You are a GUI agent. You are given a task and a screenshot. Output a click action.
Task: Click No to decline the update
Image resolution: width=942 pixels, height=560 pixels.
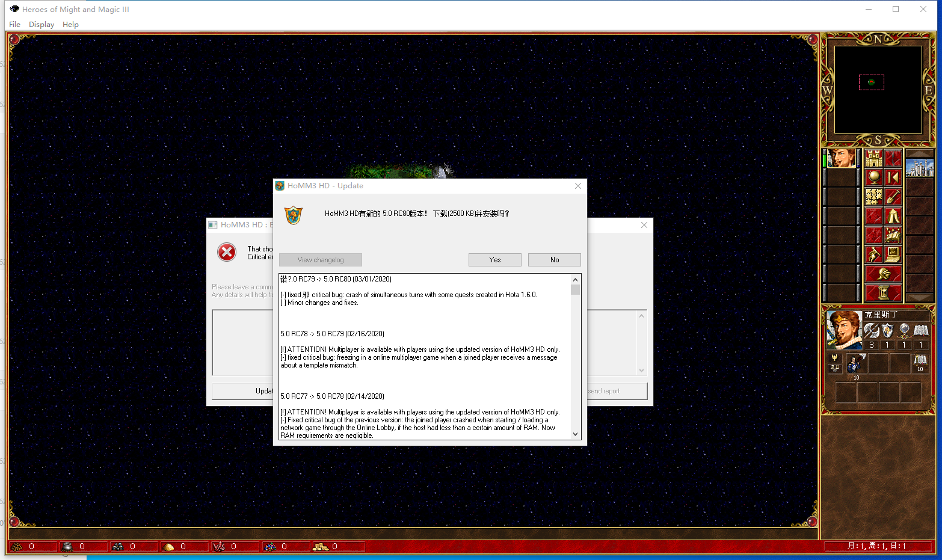point(555,260)
